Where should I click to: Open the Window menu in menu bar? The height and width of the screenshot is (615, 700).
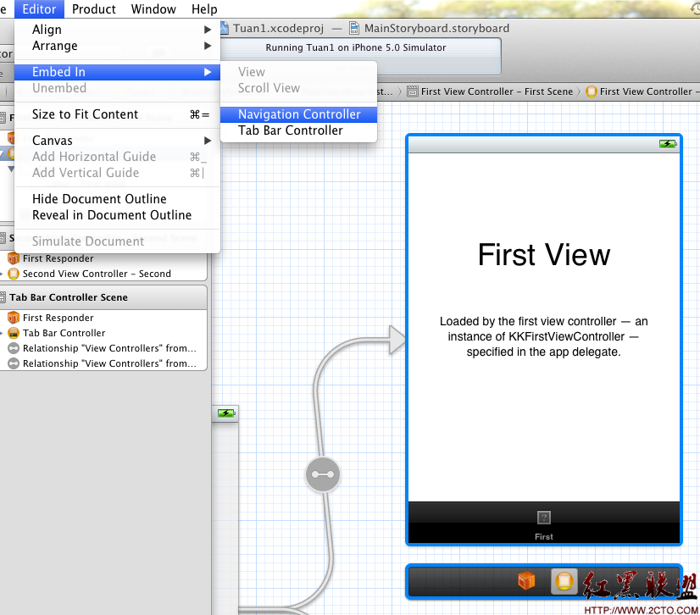pyautogui.click(x=153, y=9)
